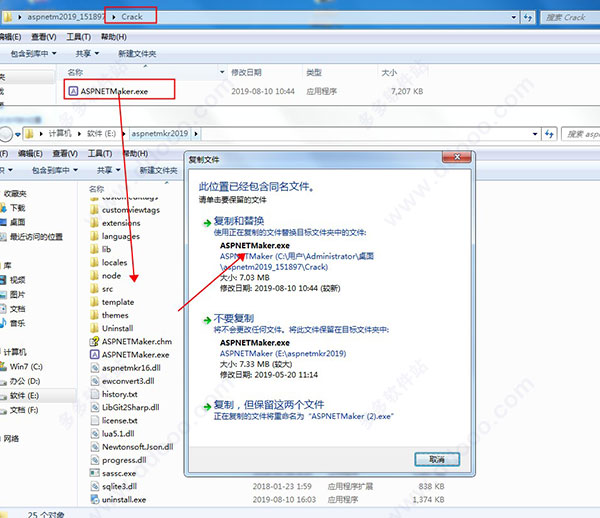Screen dimensions: 600x518
Task: Select the template folder
Action: pos(112,302)
